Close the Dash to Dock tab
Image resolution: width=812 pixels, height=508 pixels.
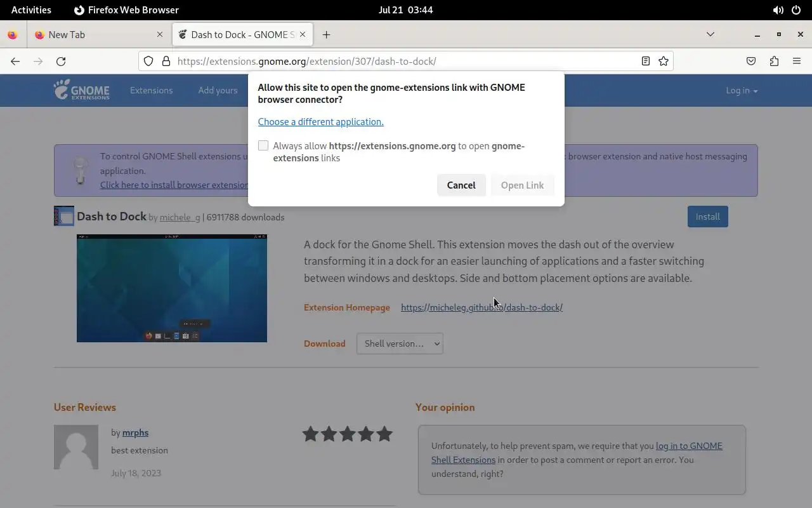[x=303, y=34]
